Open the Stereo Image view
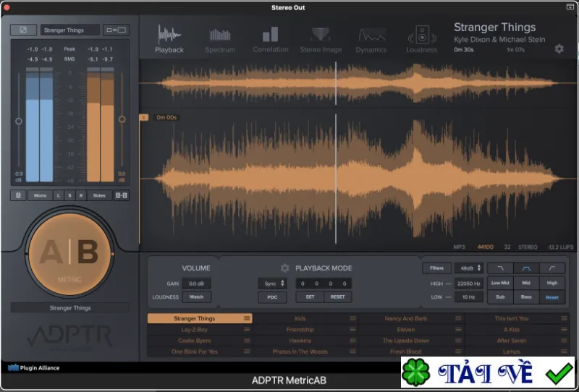Viewport: 579px width, 392px height. click(x=321, y=40)
